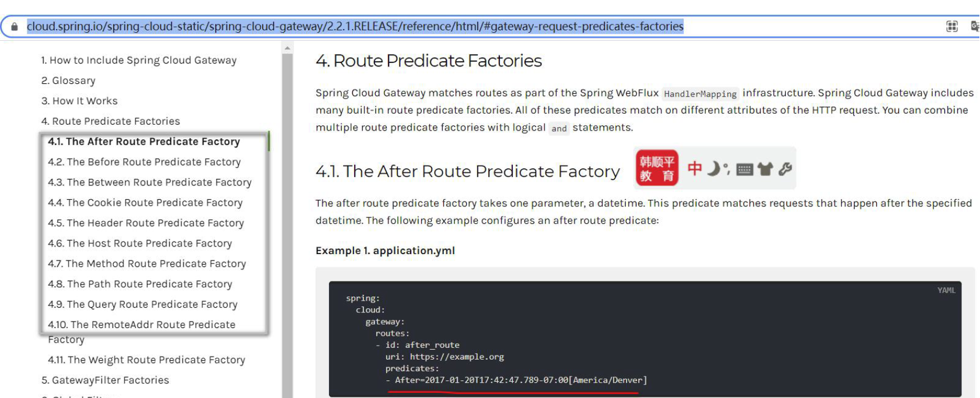Image resolution: width=980 pixels, height=398 pixels.
Task: Click the "4.1. The After Route Predicate Factory" page heading
Action: pos(468,171)
